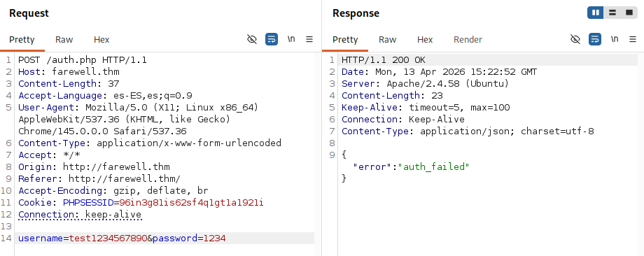The height and width of the screenshot is (256, 644).
Task: Click the Referer header line
Action: click(99, 179)
